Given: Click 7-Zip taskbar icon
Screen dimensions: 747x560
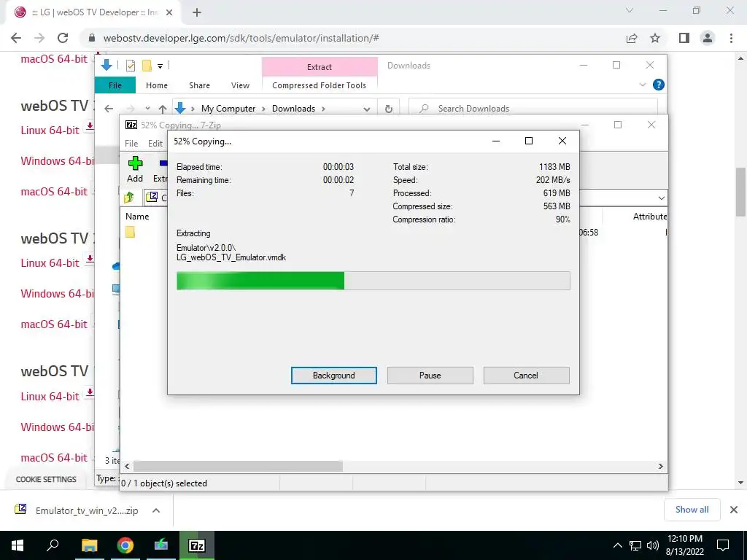Looking at the screenshot, I should [197, 545].
